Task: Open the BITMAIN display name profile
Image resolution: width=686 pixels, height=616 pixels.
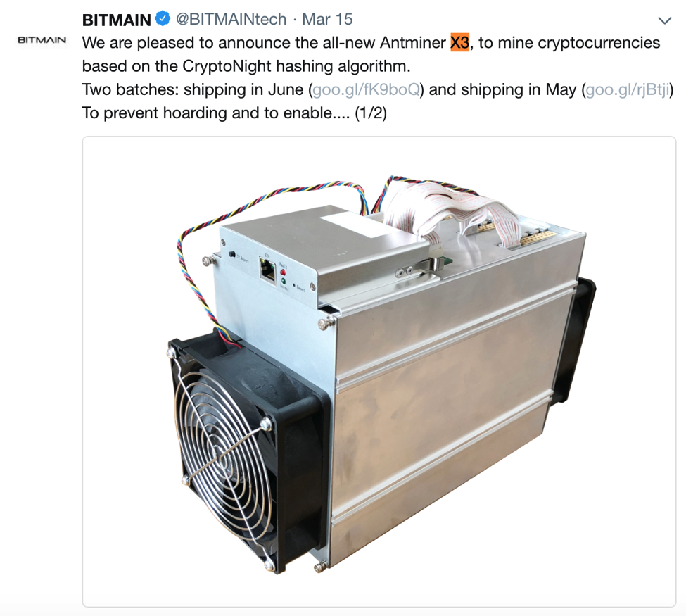Action: point(116,20)
